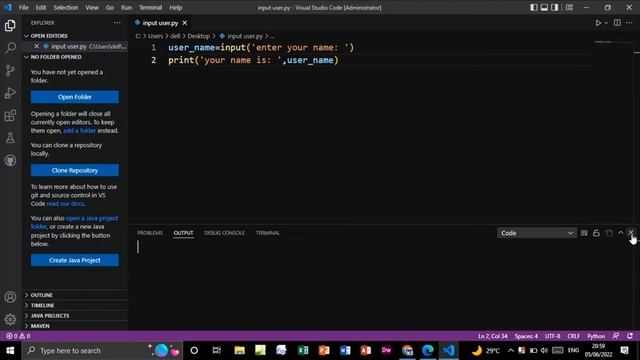Screen dimensions: 640x360
Task: Close the bottom panel
Action: (631, 233)
